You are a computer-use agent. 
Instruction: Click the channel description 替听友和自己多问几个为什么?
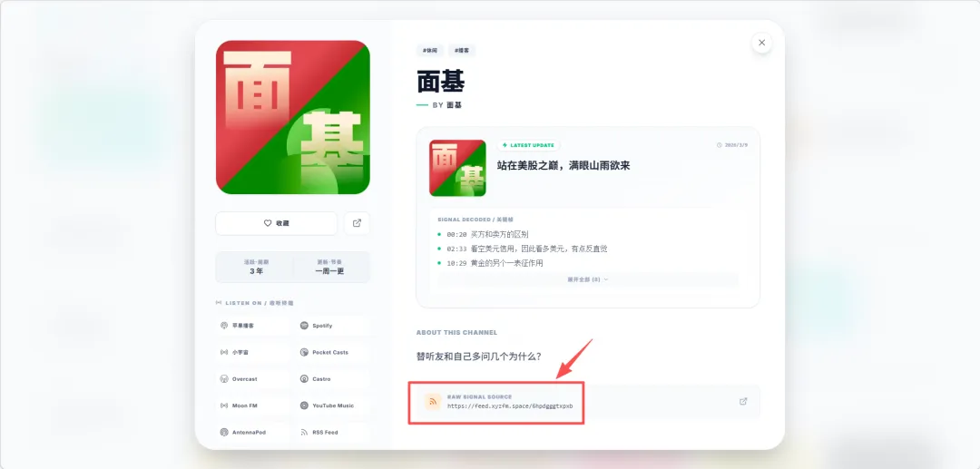click(479, 357)
